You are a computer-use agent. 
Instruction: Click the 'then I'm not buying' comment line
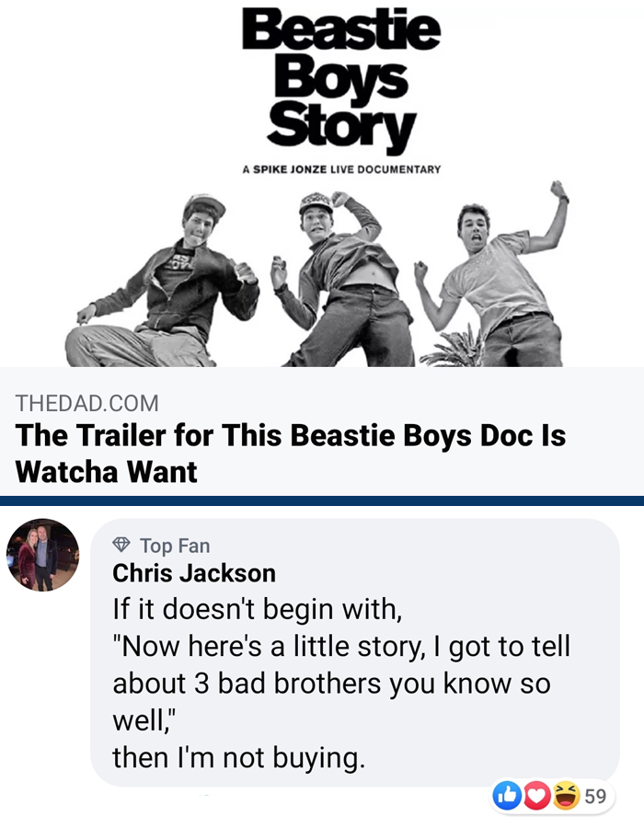click(x=238, y=758)
